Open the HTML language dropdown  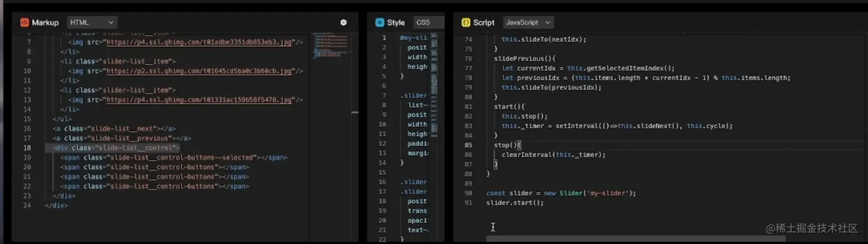pos(92,22)
